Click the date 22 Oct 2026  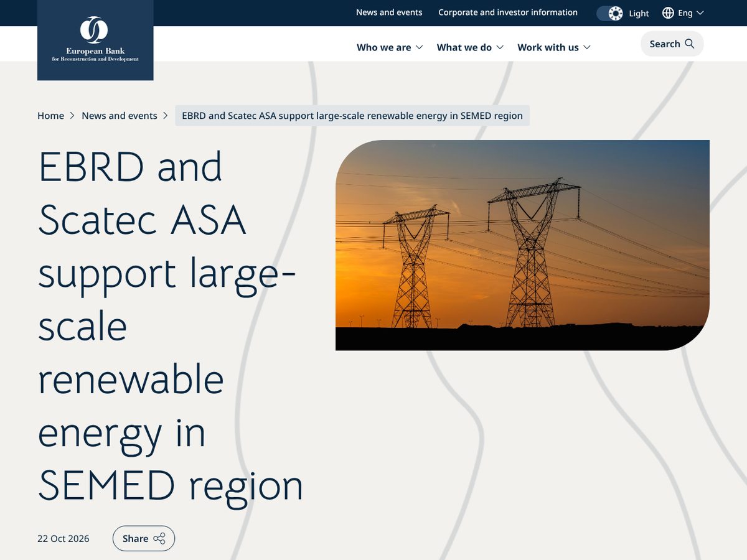[63, 539]
